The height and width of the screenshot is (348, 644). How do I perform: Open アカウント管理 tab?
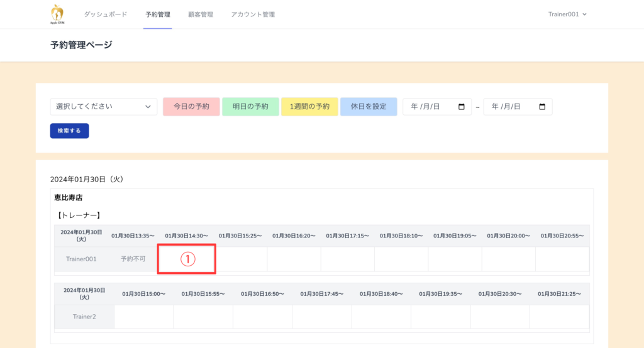click(253, 14)
